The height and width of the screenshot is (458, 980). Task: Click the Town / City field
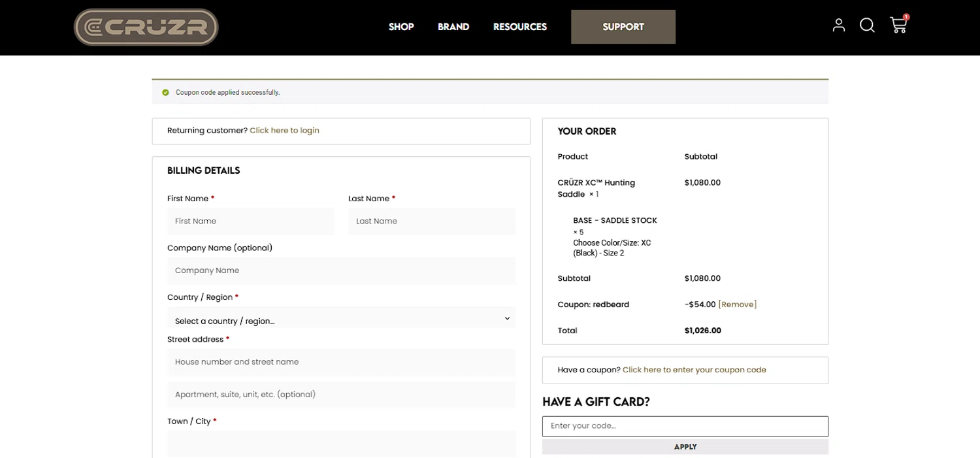[x=341, y=444]
